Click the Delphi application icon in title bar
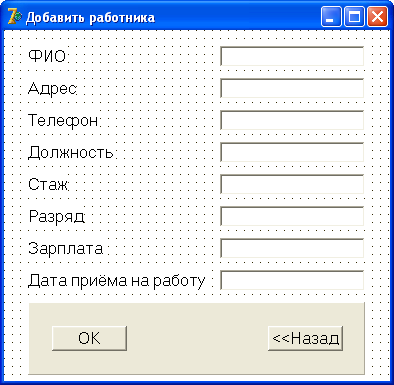The width and height of the screenshot is (394, 385). click(x=14, y=17)
